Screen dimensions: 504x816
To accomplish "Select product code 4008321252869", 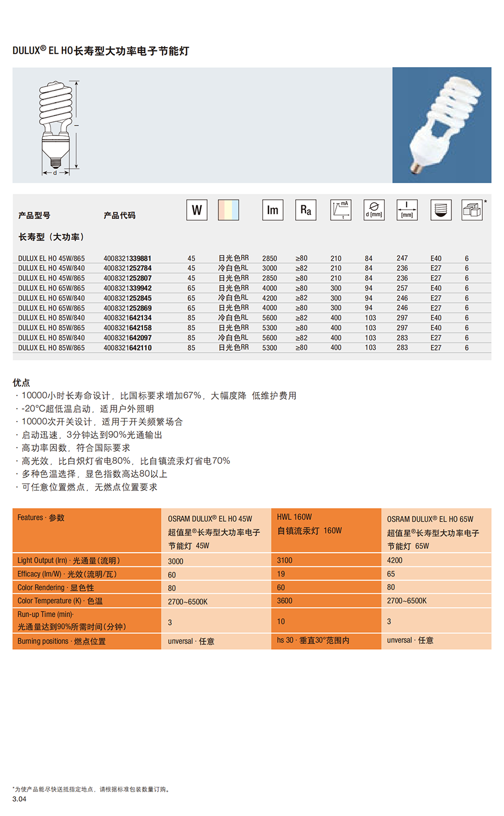I will [x=127, y=308].
